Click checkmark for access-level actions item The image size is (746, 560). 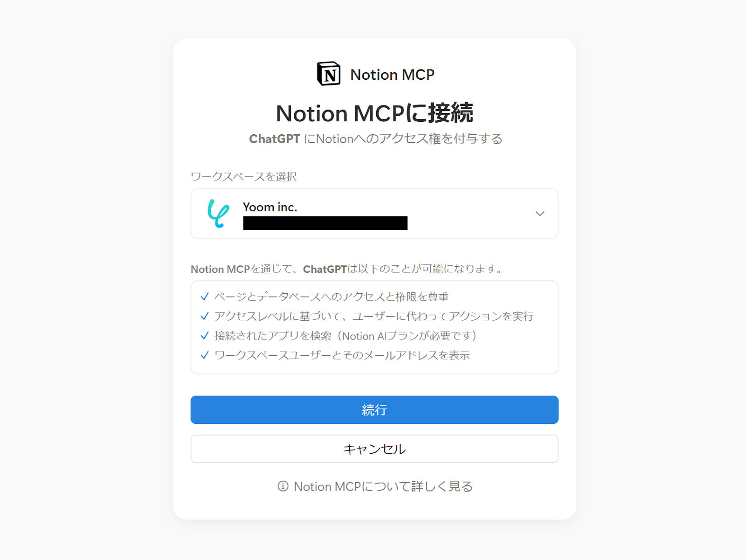pyautogui.click(x=204, y=316)
